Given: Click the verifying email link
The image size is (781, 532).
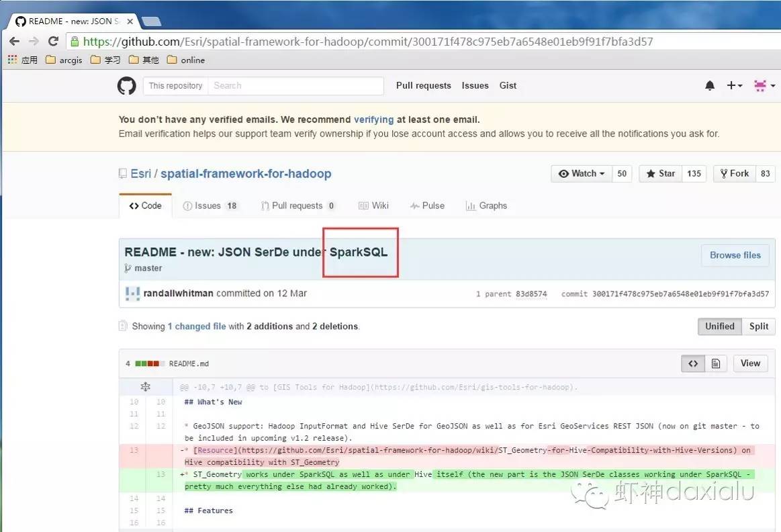Looking at the screenshot, I should coord(373,120).
